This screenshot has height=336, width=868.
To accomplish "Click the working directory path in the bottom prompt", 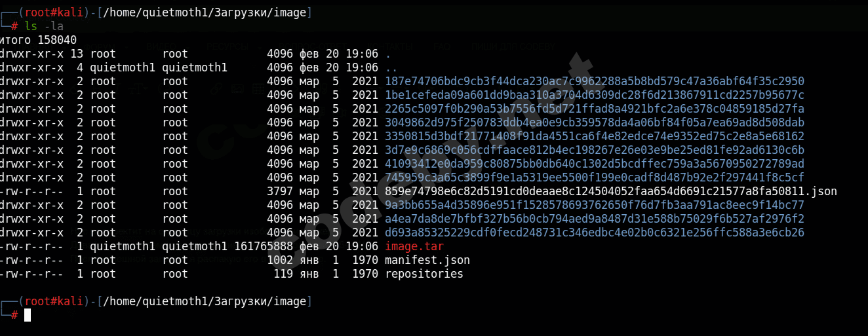I will [205, 301].
